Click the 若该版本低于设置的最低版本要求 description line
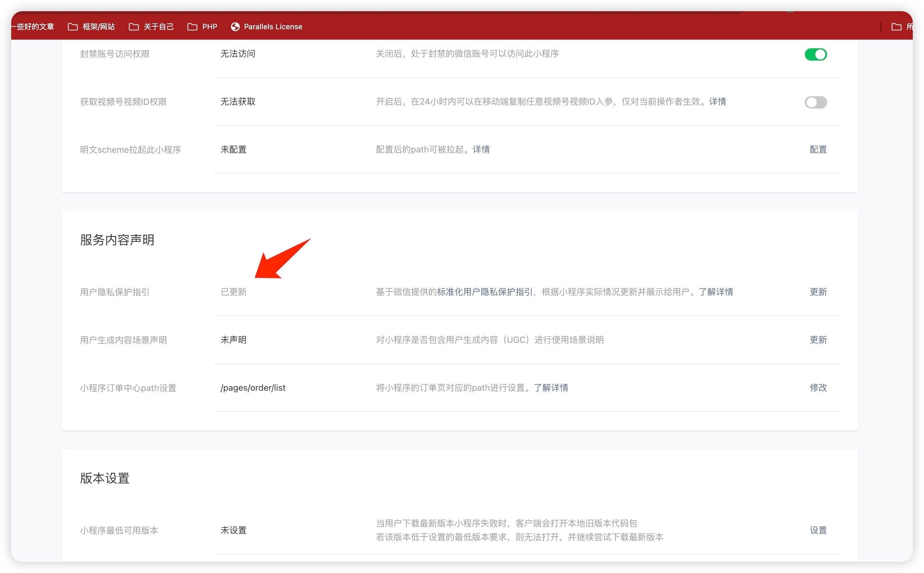This screenshot has width=924, height=573. 520,537
